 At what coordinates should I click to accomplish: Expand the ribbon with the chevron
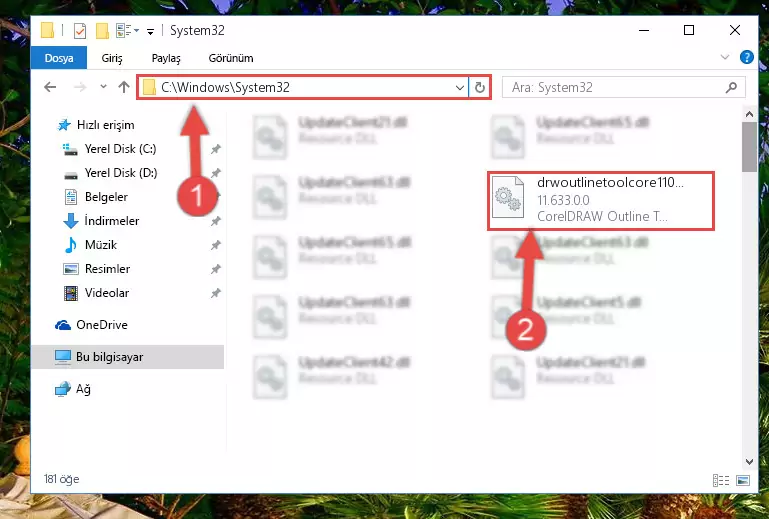pyautogui.click(x=724, y=57)
